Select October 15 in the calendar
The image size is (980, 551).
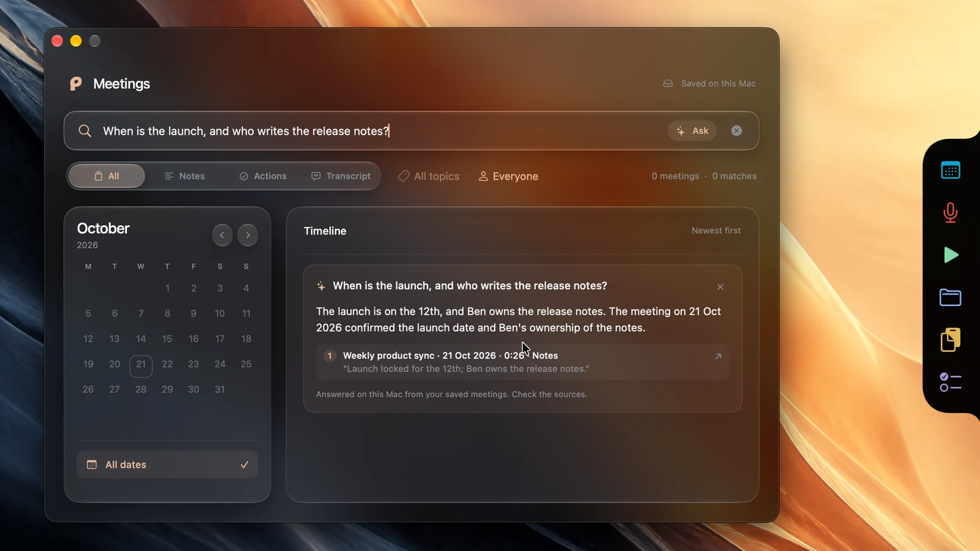pyautogui.click(x=167, y=339)
